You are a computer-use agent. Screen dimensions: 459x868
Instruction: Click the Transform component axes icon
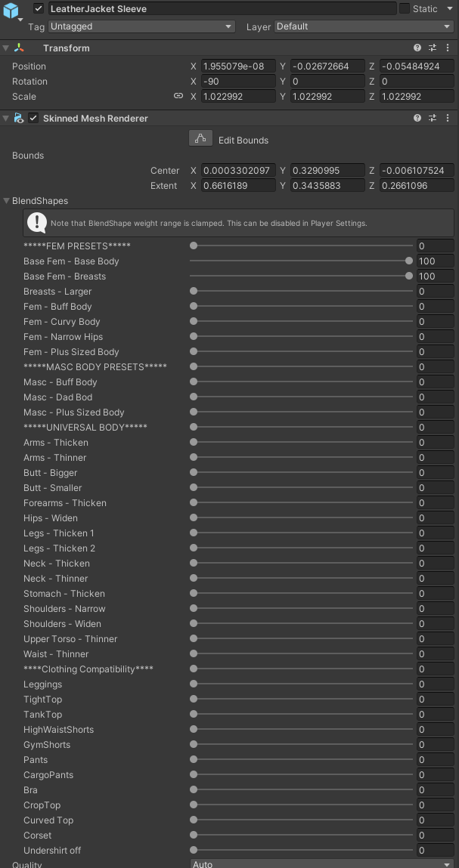[x=19, y=48]
